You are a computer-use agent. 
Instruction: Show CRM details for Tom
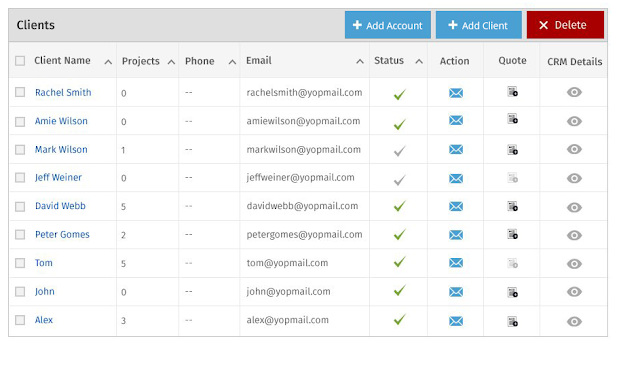coord(574,264)
